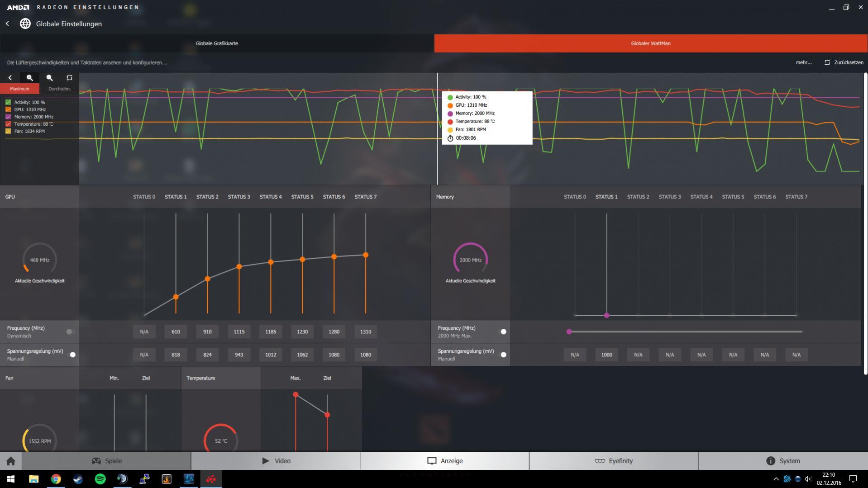Show Maximum values in graph legend
Image resolution: width=868 pixels, height=488 pixels.
pyautogui.click(x=19, y=89)
